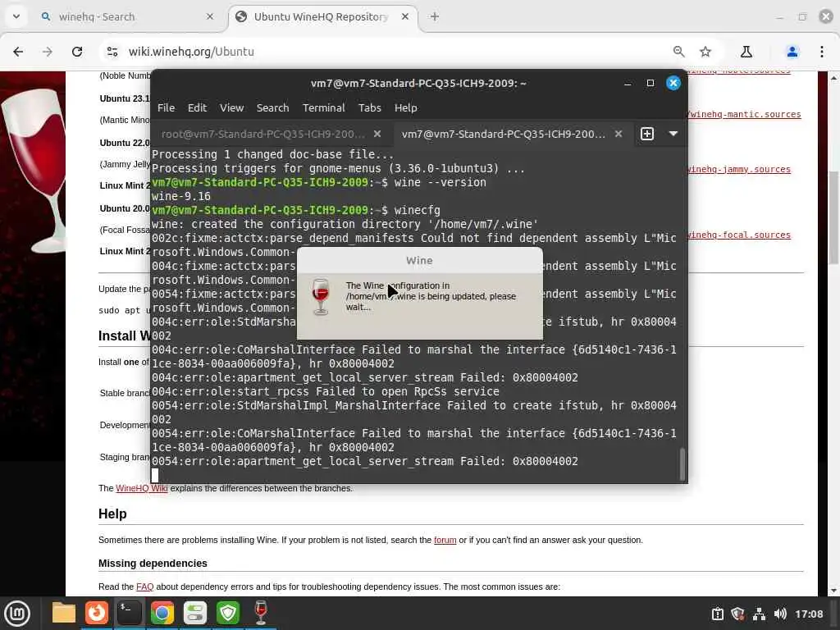Open the shield security tray icon
Viewport: 840px width, 630px height.
[737, 614]
